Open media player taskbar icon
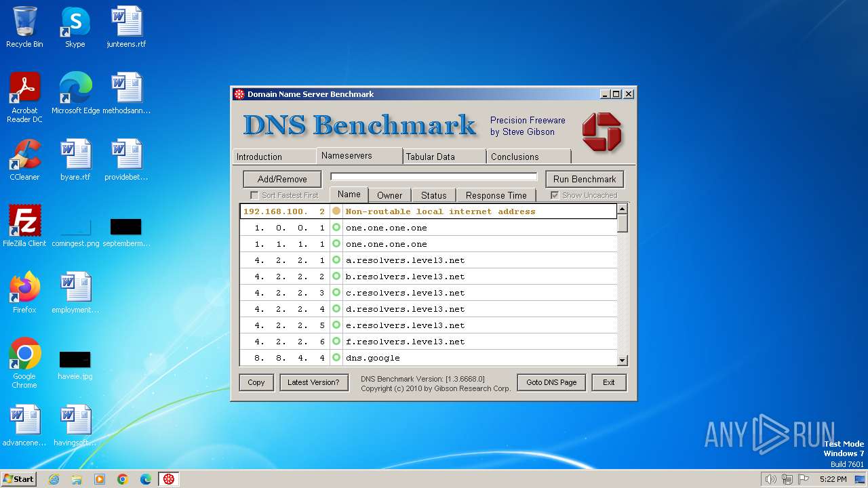Screen dimensions: 868x488 coord(100,479)
